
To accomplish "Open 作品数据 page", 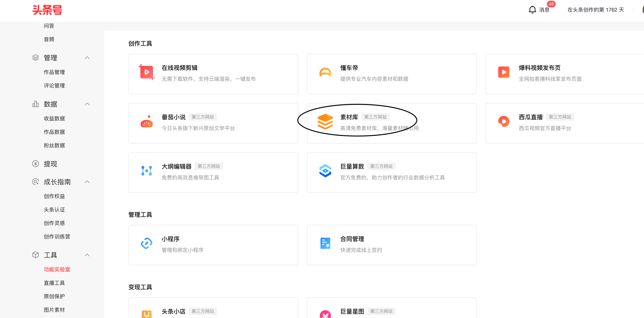I will click(x=54, y=132).
